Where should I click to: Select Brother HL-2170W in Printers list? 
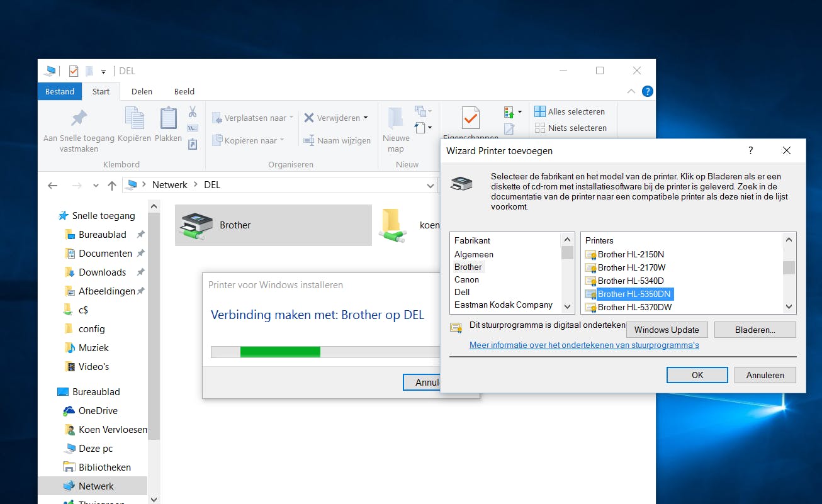coord(631,267)
